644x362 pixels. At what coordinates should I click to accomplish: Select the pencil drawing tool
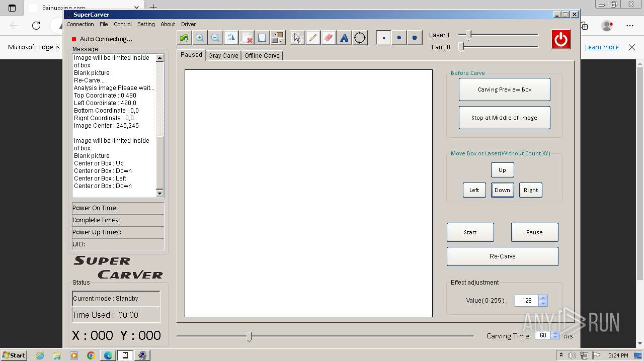click(x=313, y=38)
